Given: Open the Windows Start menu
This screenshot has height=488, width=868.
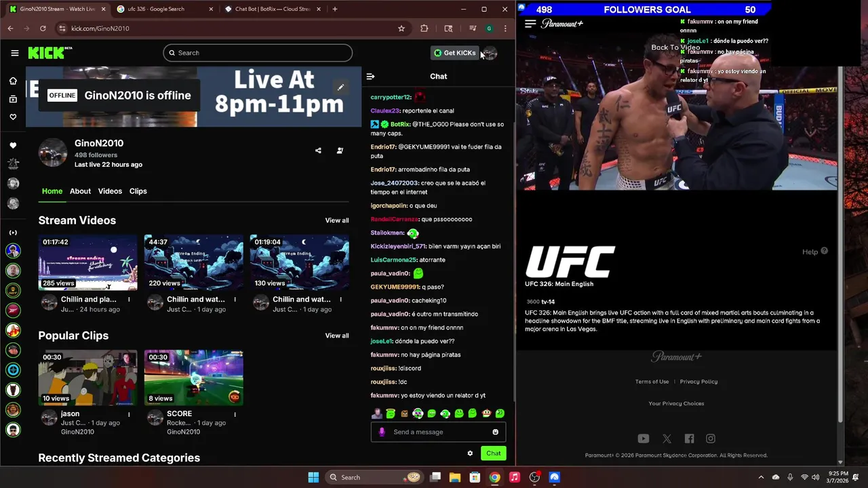Looking at the screenshot, I should [313, 477].
